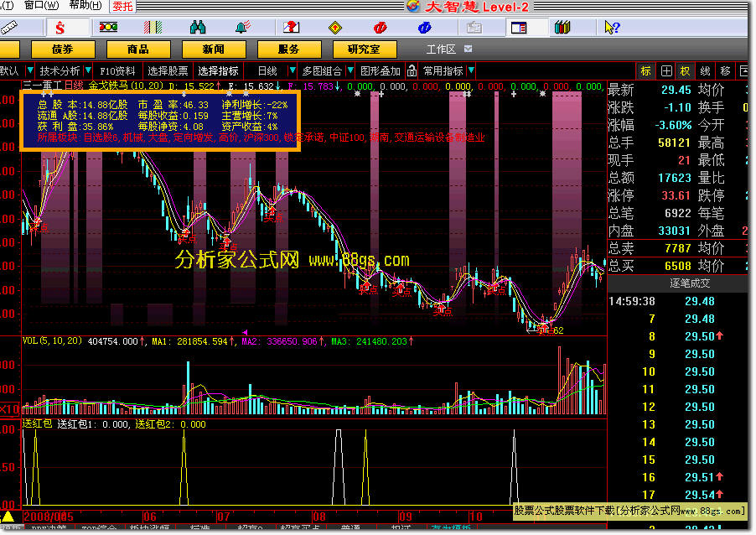Switch to the 新闻 tab
Viewport: 756px width, 535px height.
coord(214,49)
